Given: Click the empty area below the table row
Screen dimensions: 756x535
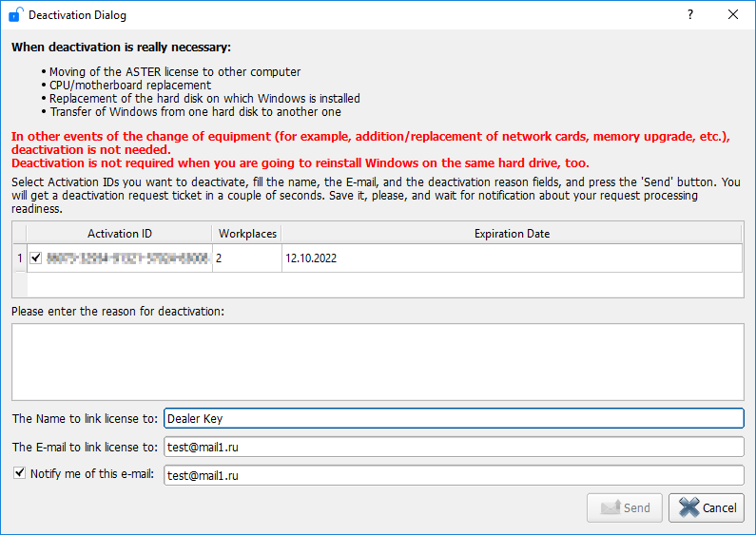Looking at the screenshot, I should pos(380,285).
